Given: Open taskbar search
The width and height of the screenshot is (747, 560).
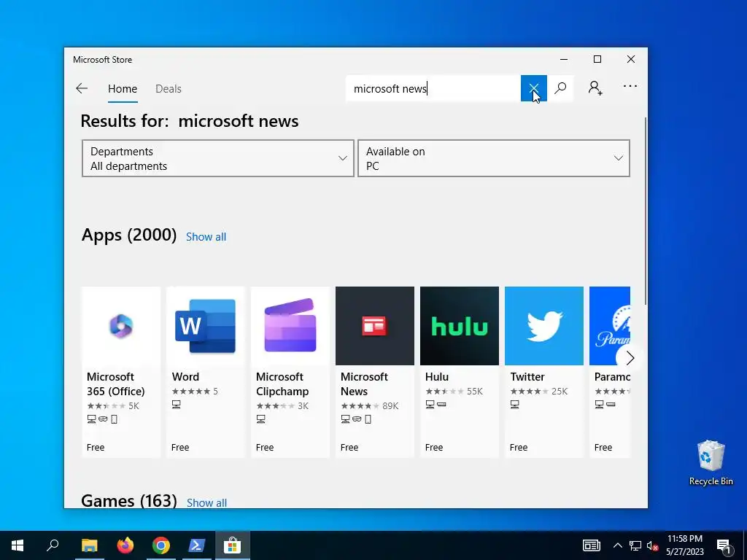Looking at the screenshot, I should click(53, 545).
